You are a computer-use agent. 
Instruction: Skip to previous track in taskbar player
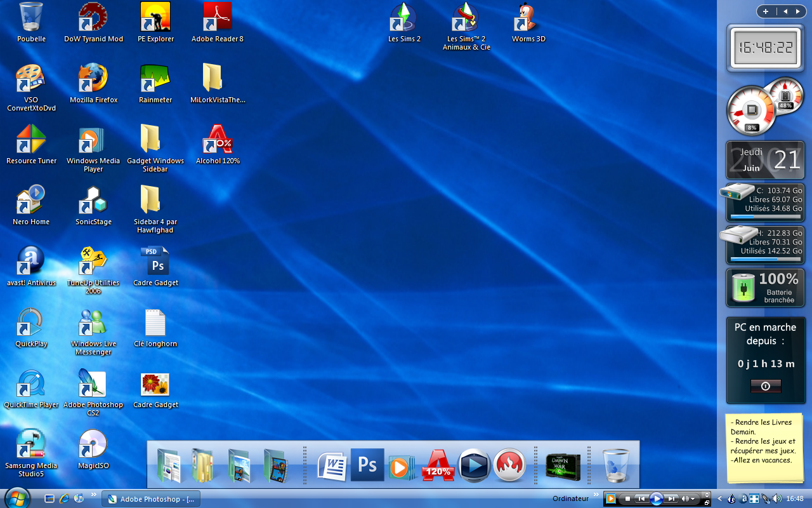(x=641, y=498)
